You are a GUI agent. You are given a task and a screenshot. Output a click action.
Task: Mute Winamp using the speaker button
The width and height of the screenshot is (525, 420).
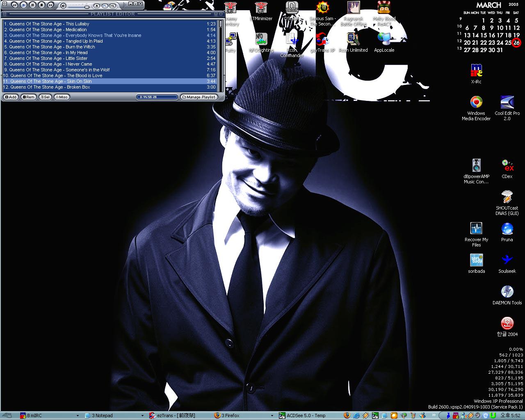63,6
